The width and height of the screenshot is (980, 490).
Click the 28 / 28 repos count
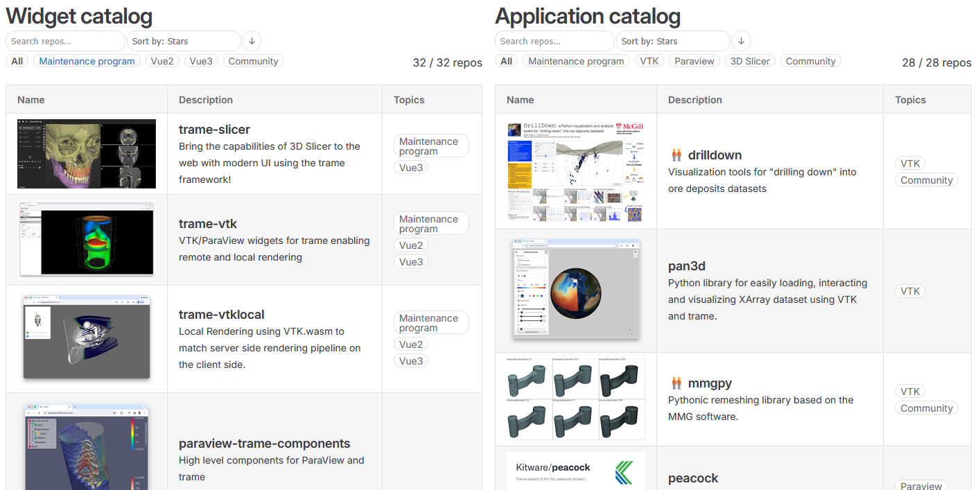[937, 62]
